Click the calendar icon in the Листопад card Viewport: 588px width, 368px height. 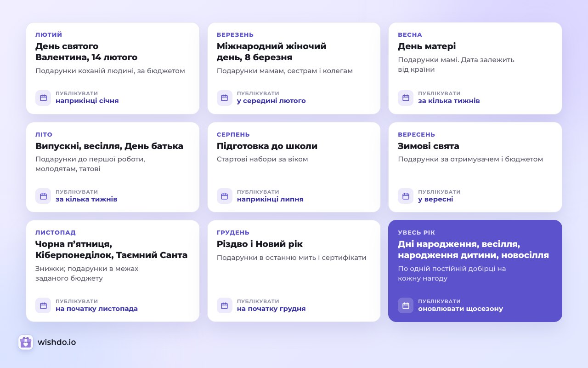click(43, 305)
